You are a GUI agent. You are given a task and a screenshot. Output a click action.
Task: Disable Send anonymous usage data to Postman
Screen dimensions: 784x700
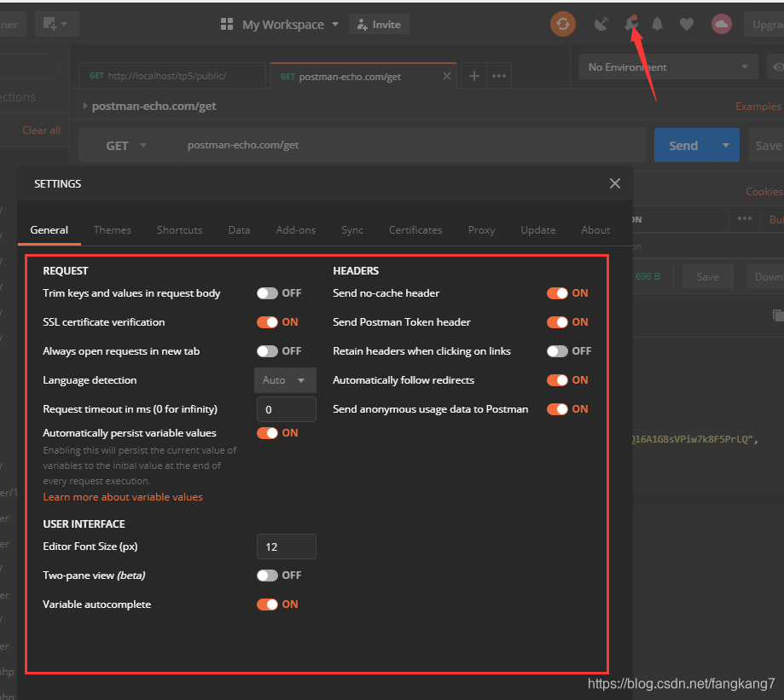click(x=557, y=409)
